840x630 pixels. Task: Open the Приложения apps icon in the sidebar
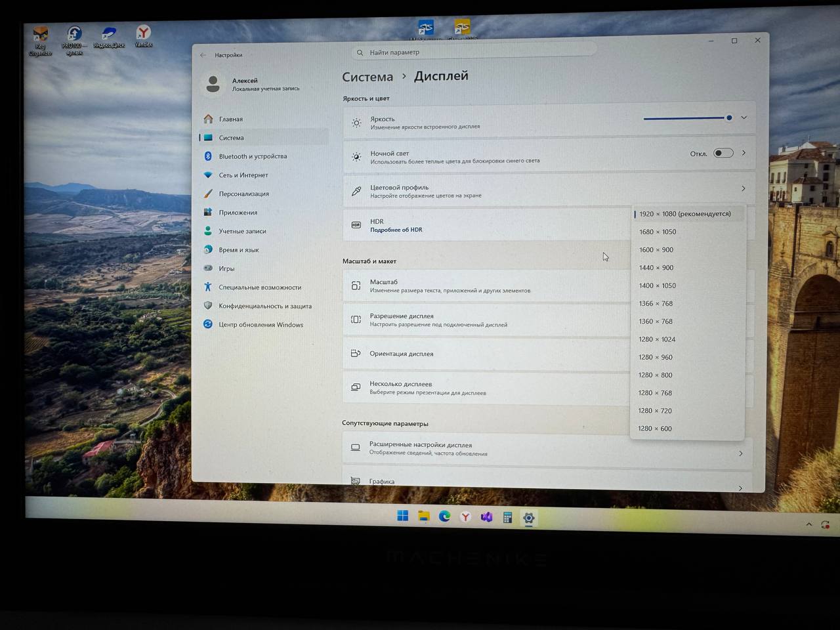(208, 213)
